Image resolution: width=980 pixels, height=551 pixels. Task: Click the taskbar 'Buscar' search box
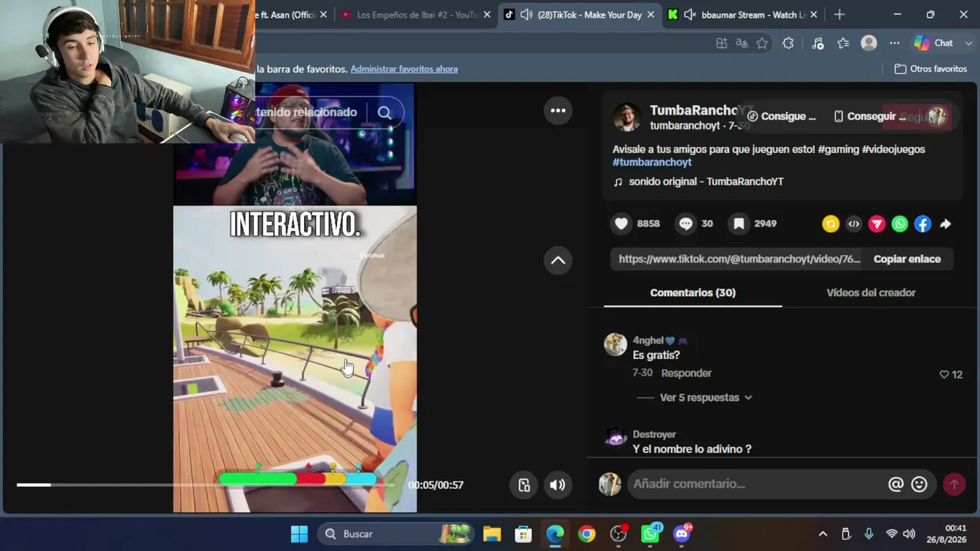(397, 534)
